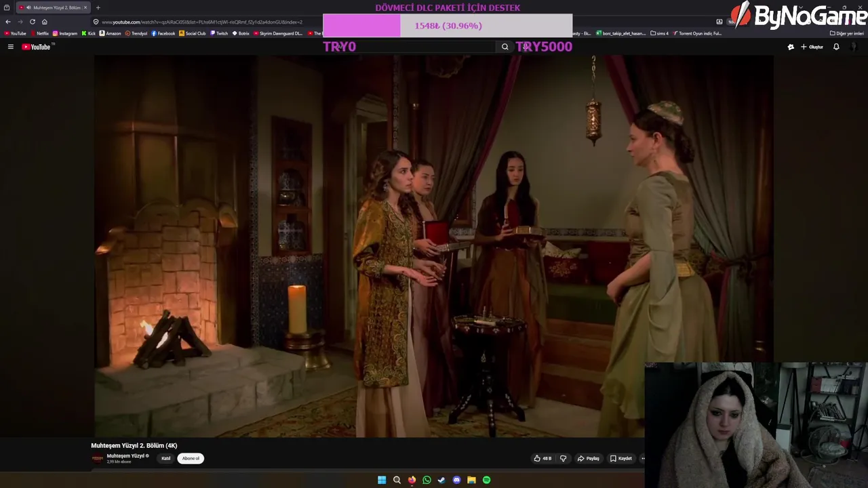Click the browser back arrow
The width and height of the screenshot is (868, 488).
(x=8, y=22)
